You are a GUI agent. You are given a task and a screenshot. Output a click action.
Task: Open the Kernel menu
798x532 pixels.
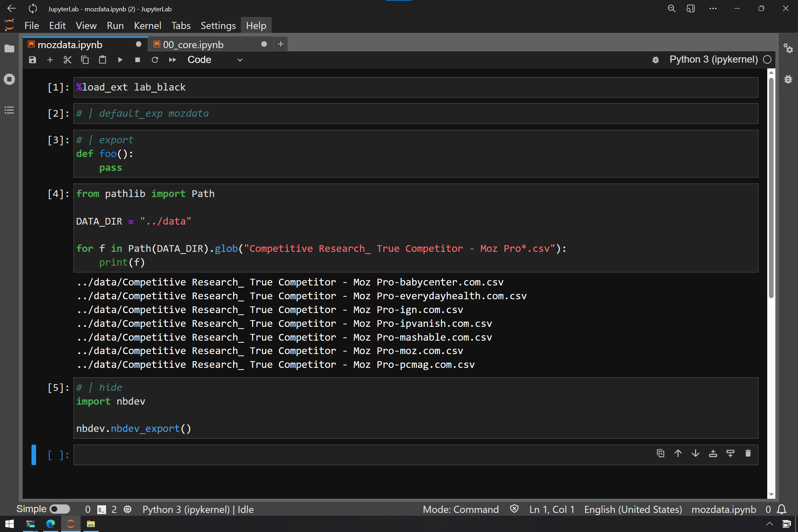[148, 25]
